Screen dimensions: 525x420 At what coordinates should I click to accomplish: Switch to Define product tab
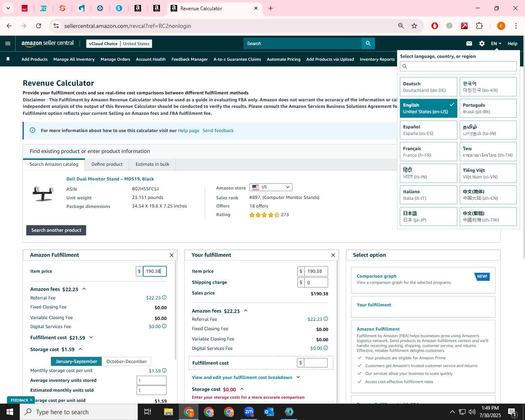tap(107, 164)
